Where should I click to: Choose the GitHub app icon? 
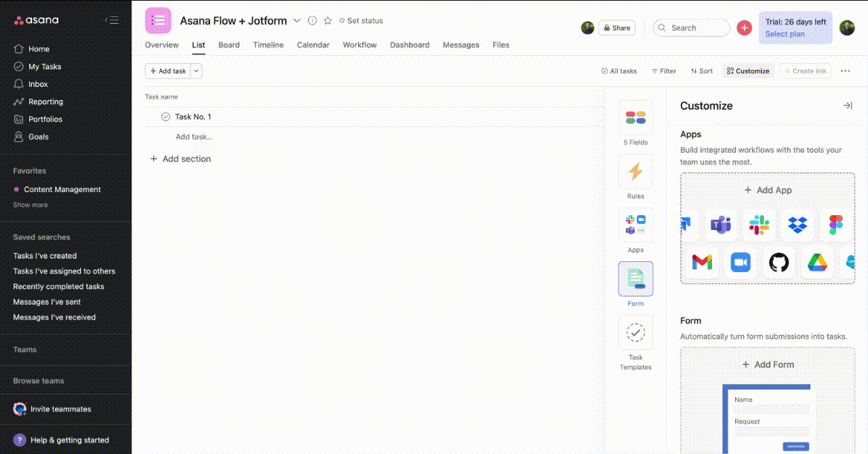pyautogui.click(x=778, y=262)
